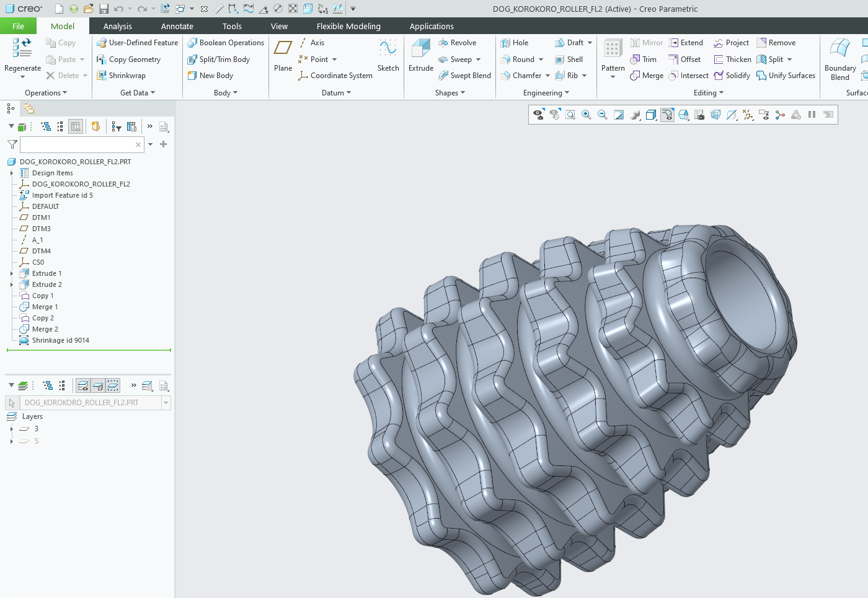The width and height of the screenshot is (868, 598).
Task: Open the Flexible Modeling tab
Action: point(348,26)
